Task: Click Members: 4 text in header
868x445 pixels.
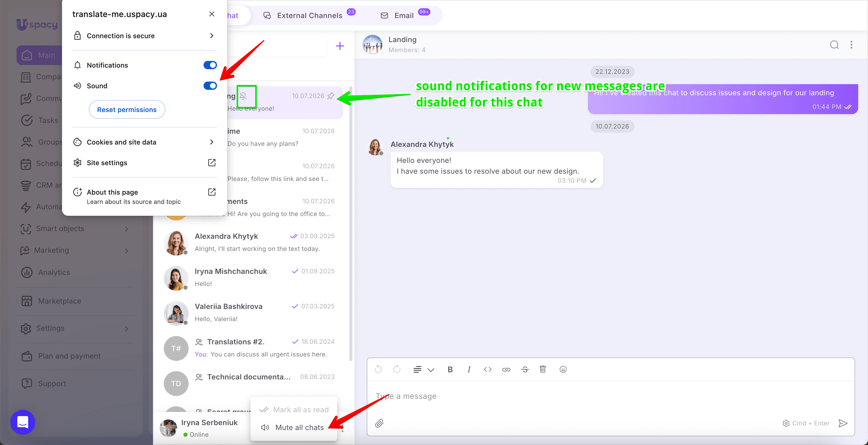Action: point(407,50)
